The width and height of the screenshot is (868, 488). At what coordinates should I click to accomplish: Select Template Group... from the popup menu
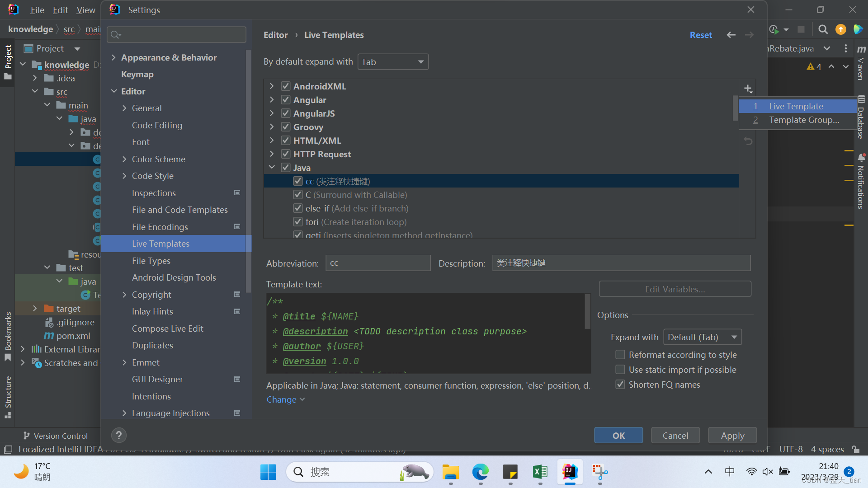coord(804,120)
